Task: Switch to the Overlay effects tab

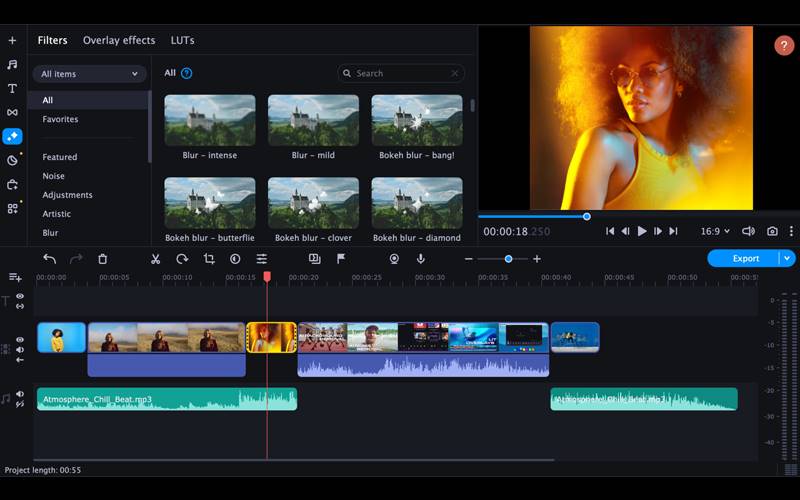Action: 119,41
